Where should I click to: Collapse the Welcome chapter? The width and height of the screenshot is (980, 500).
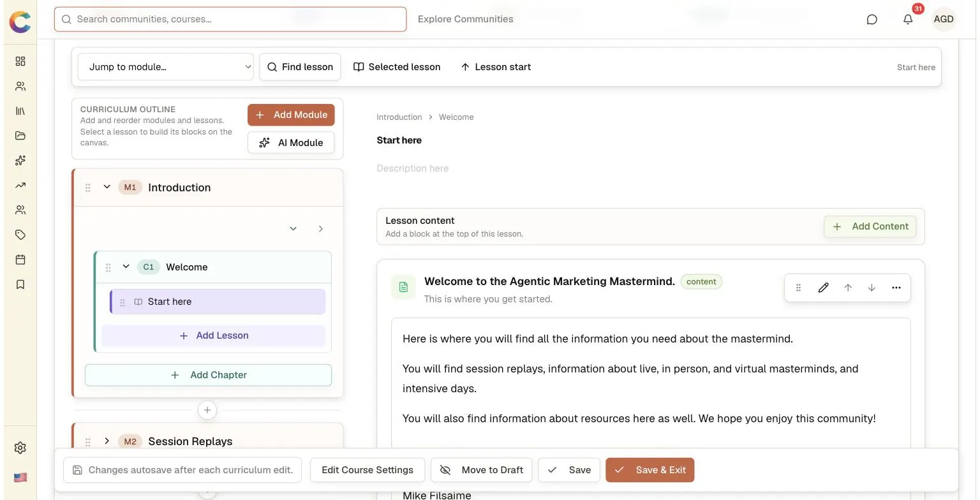coord(126,267)
